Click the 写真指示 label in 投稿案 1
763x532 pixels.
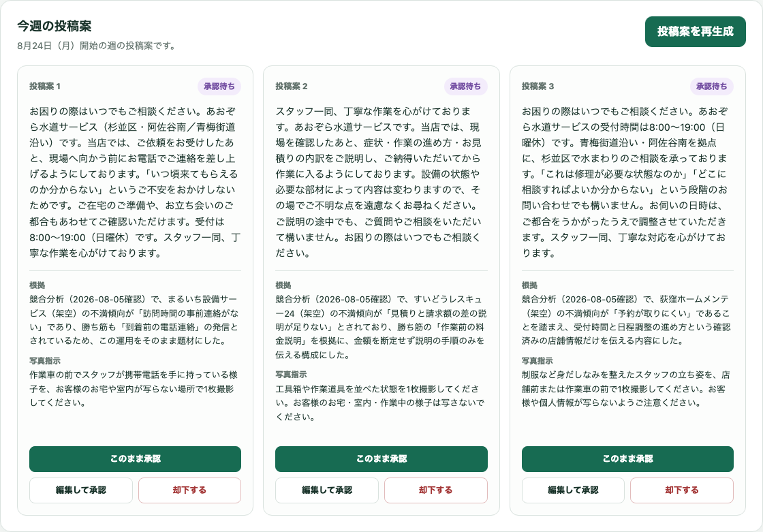(x=45, y=360)
